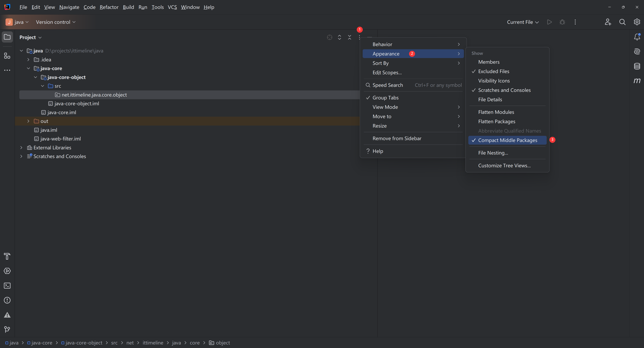
Task: Open the Maven tool window icon
Action: [x=637, y=81]
